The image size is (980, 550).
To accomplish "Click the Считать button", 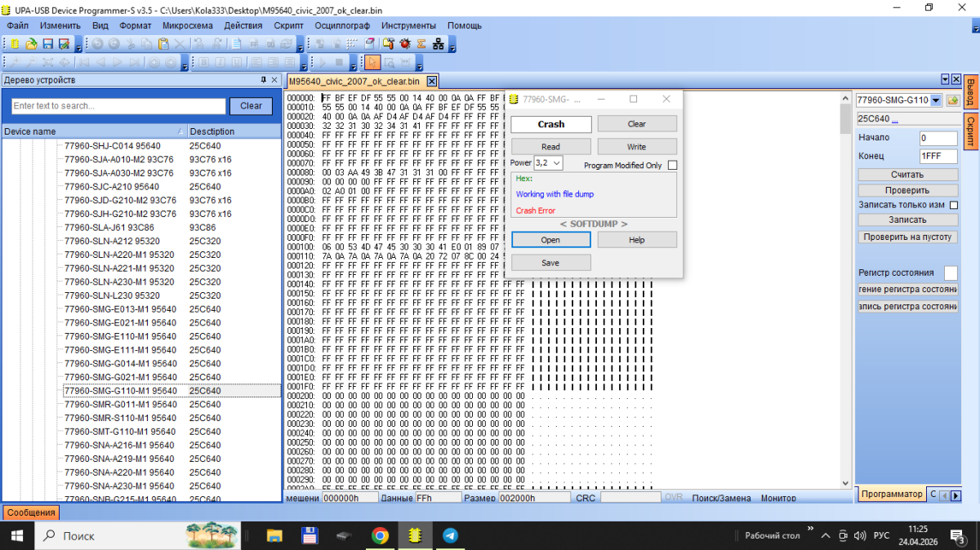I will 907,175.
